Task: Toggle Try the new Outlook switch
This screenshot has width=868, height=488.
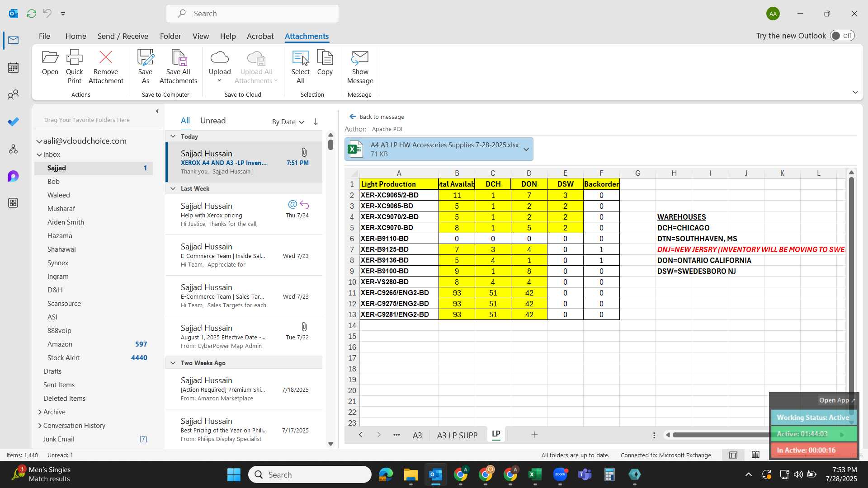Action: [842, 36]
